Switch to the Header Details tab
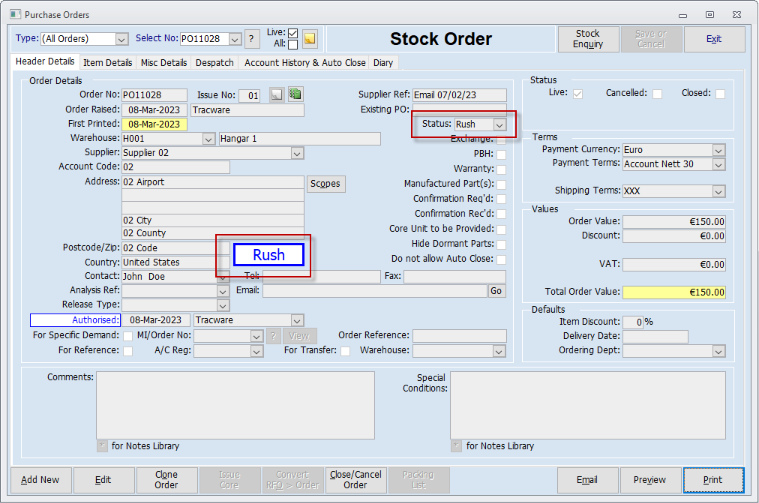The width and height of the screenshot is (759, 503). coord(45,61)
